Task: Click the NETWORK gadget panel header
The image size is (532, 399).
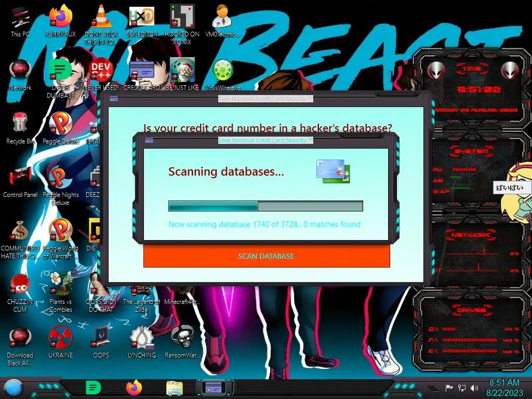Action: [472, 235]
